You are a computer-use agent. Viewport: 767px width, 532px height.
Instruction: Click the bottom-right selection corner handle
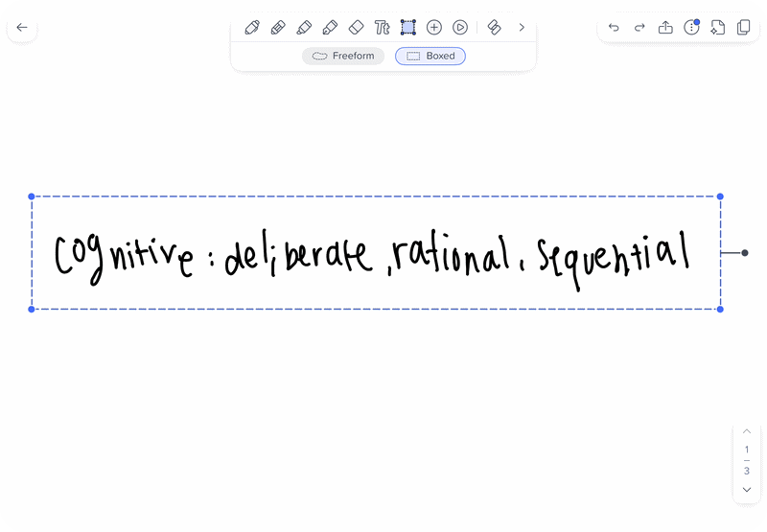pyautogui.click(x=720, y=309)
